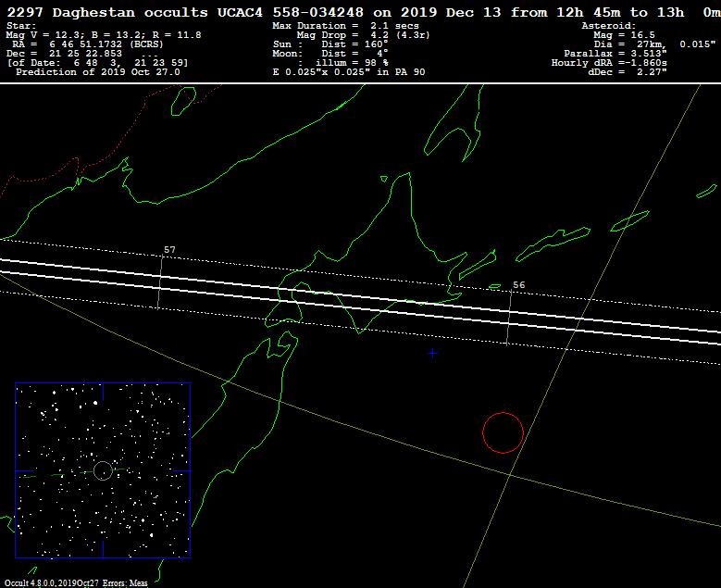Click the 'Prediction of 2019 Oct 27.0' text

pos(98,72)
